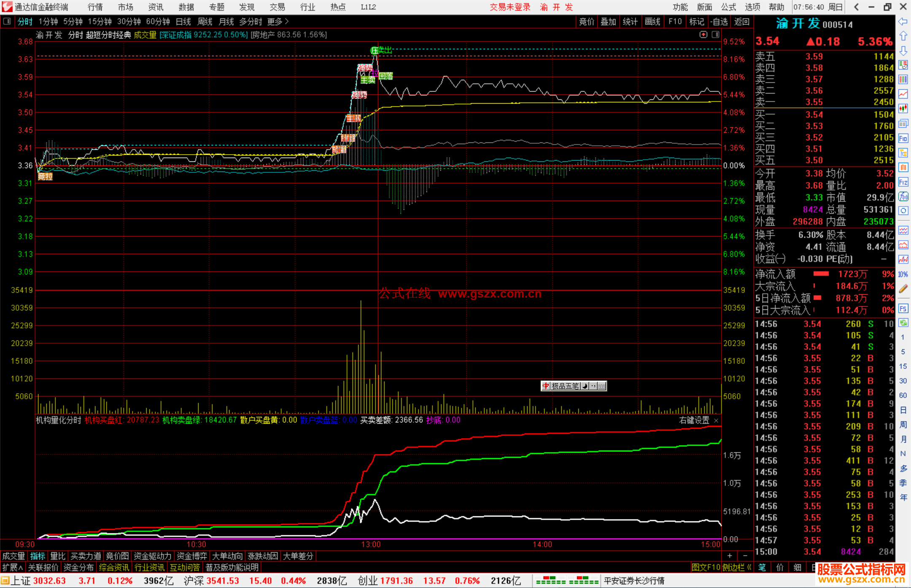Expand 更多 period options
The height and width of the screenshot is (588, 911).
tap(278, 21)
